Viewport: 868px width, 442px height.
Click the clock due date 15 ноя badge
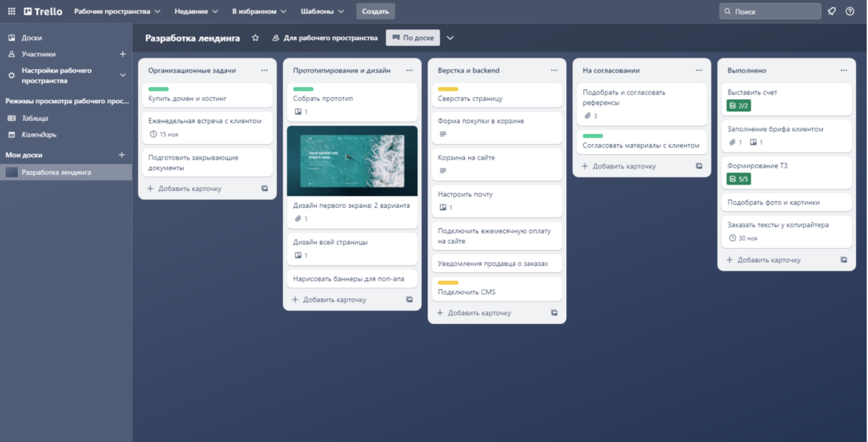164,134
